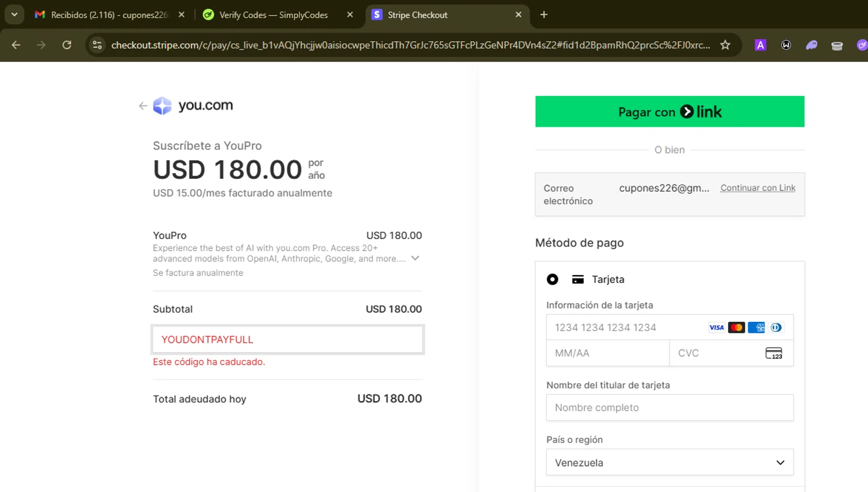The height and width of the screenshot is (492, 868).
Task: Click the YOUDONTPAYFULL promo code field
Action: (288, 340)
